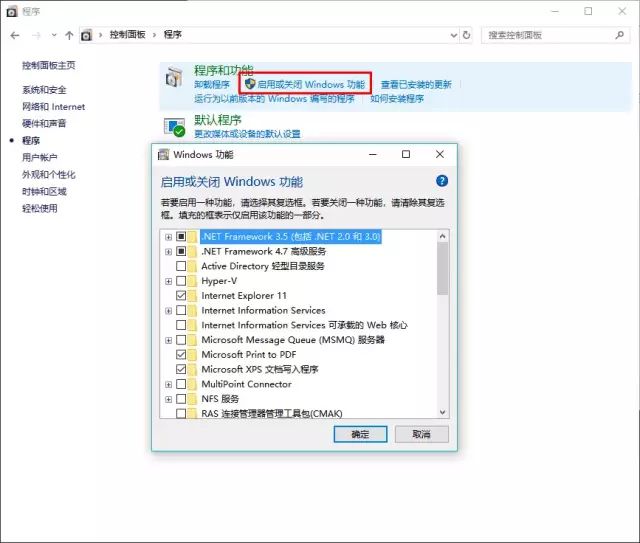Expand the MultiPoint Connector node
This screenshot has width=640, height=543.
pos(169,384)
